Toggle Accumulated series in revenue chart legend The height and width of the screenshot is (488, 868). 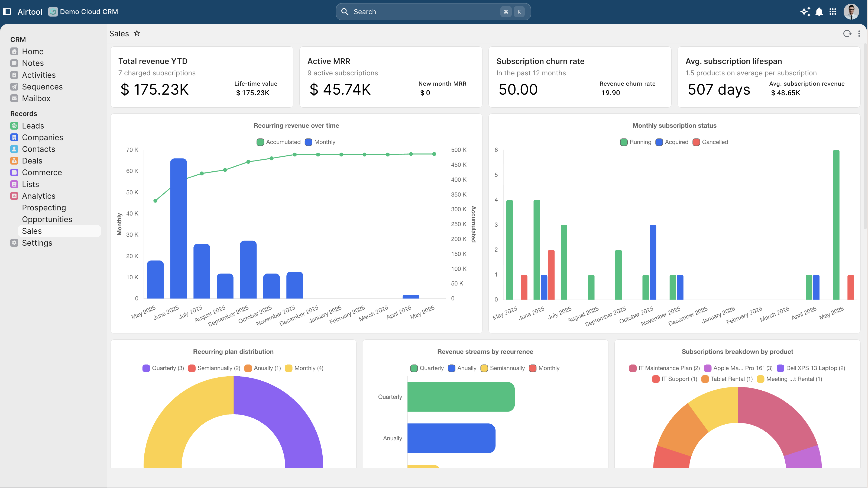click(279, 142)
